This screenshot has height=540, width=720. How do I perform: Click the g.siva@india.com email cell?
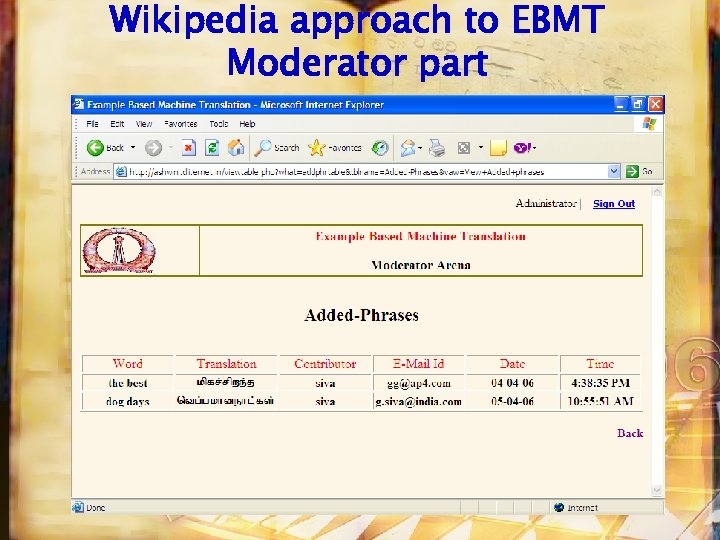coord(418,401)
